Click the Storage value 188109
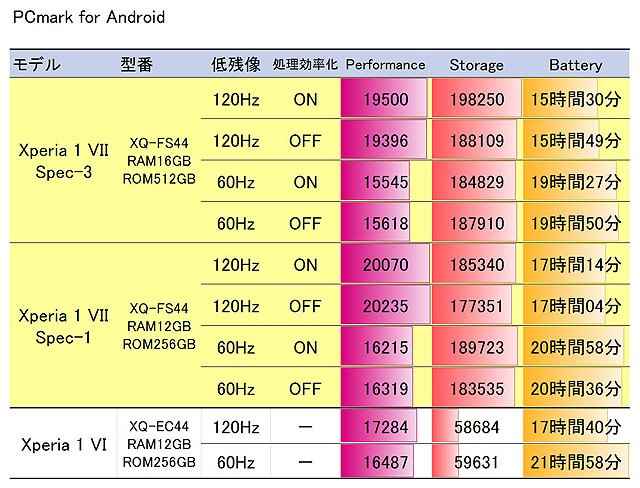This screenshot has height=488, width=640. 477,141
